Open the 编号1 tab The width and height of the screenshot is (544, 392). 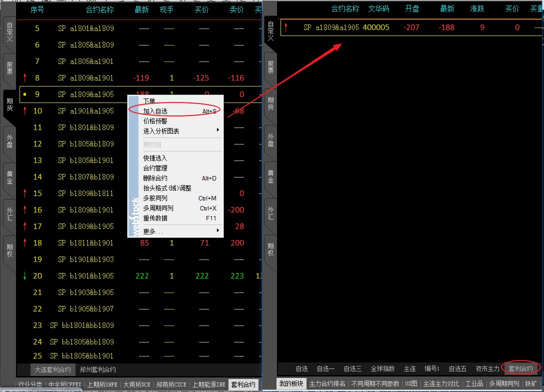(x=432, y=368)
